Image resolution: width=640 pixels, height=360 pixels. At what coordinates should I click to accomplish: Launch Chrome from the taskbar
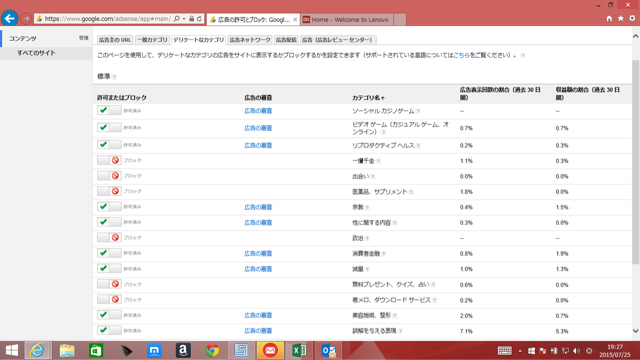pyautogui.click(x=212, y=350)
